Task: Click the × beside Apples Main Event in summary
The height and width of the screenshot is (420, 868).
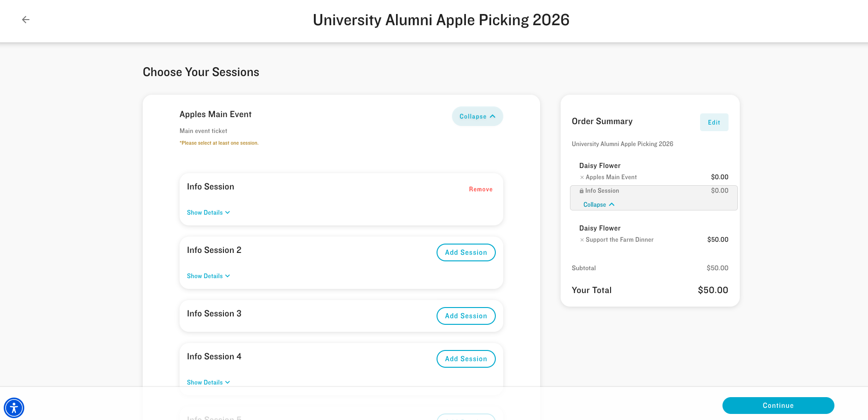Action: [x=582, y=177]
